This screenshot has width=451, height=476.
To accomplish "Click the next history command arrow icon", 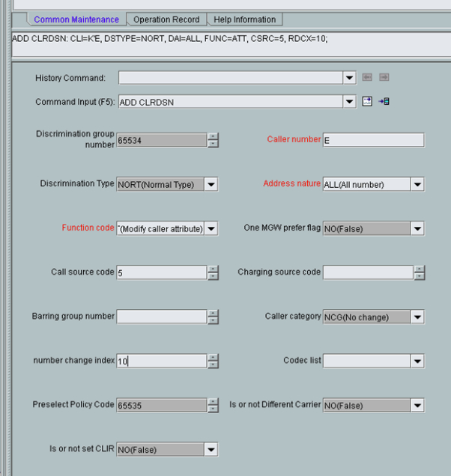I will (384, 77).
